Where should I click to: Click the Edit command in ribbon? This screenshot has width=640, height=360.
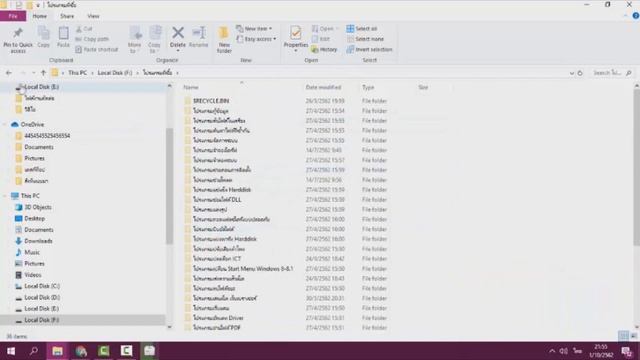click(x=321, y=39)
